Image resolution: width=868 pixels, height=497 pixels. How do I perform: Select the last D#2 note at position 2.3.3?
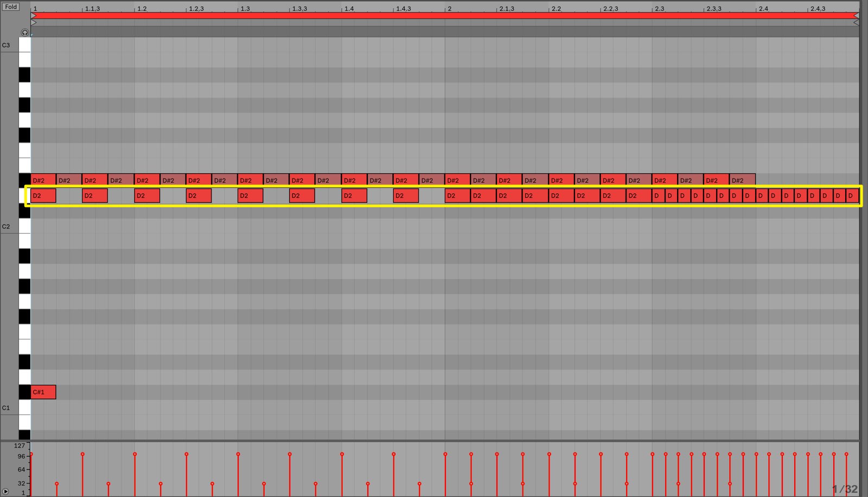coord(743,180)
